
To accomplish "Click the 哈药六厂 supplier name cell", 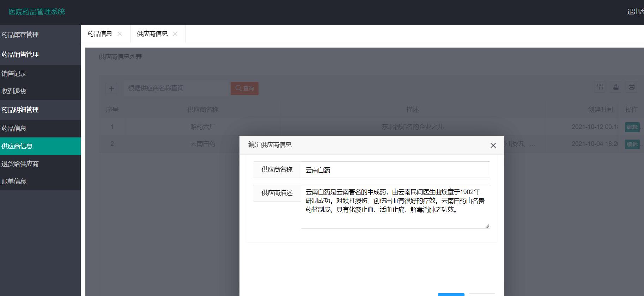I will [203, 127].
